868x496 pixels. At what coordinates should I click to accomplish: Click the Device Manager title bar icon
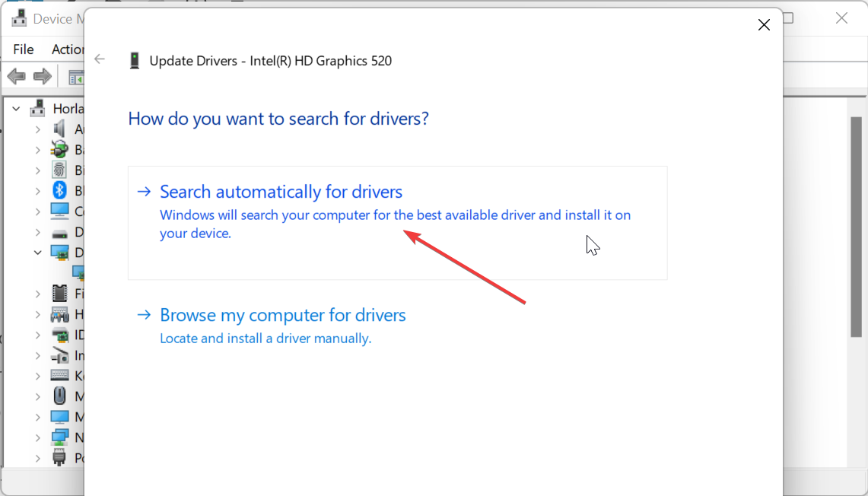point(19,18)
